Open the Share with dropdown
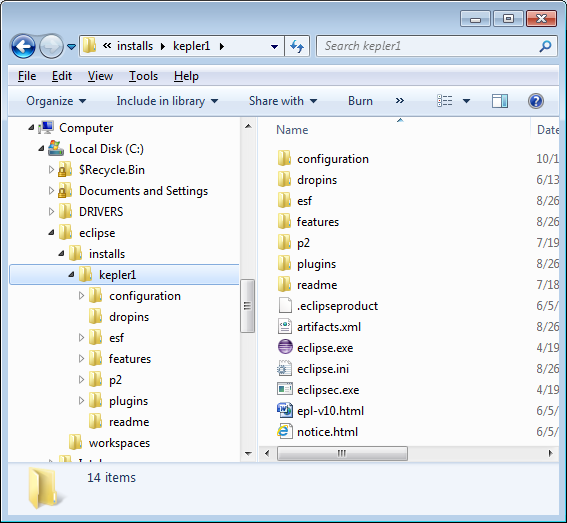The height and width of the screenshot is (523, 567). tap(283, 101)
